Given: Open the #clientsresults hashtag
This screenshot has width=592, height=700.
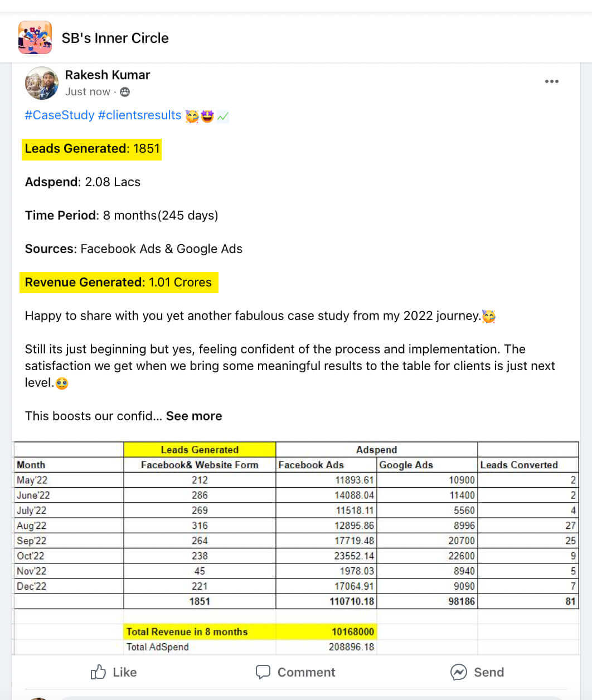Looking at the screenshot, I should [139, 115].
